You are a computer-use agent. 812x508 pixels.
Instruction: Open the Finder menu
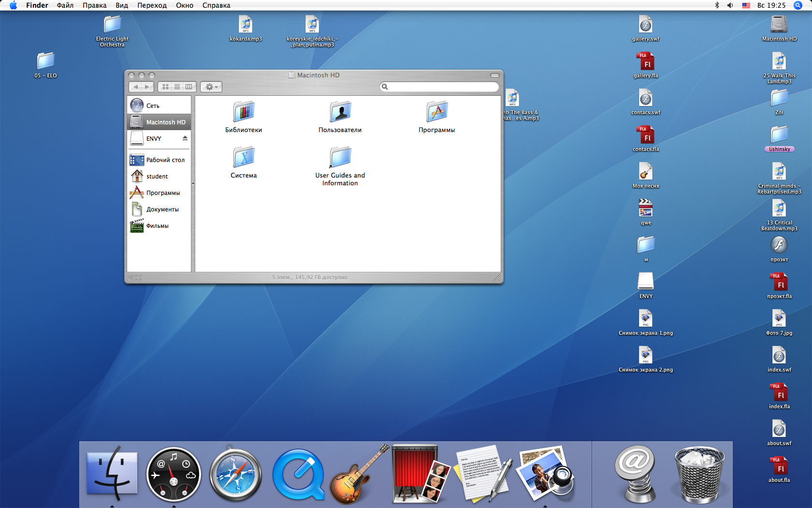click(37, 5)
